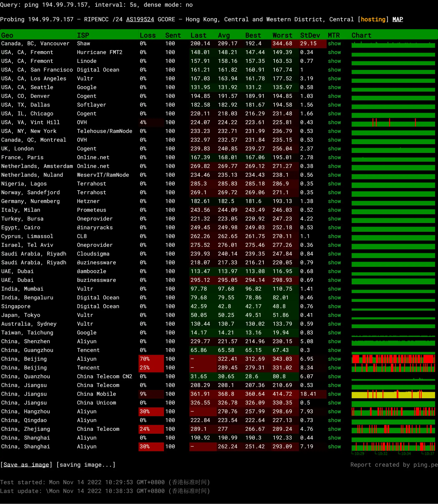This screenshot has width=438, height=504.
Task: Show MTR for Hurricane FMT2 Fremont
Action: pos(334,52)
